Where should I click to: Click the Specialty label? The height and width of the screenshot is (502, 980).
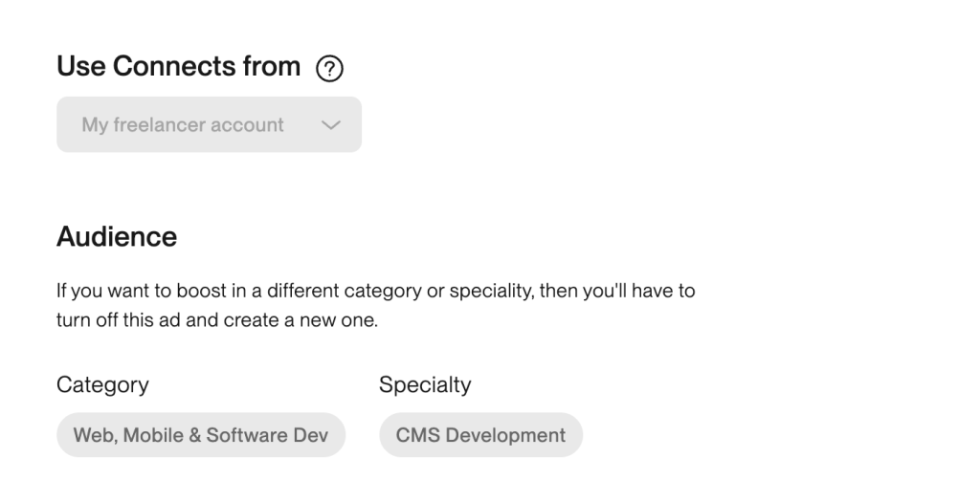[x=425, y=385]
